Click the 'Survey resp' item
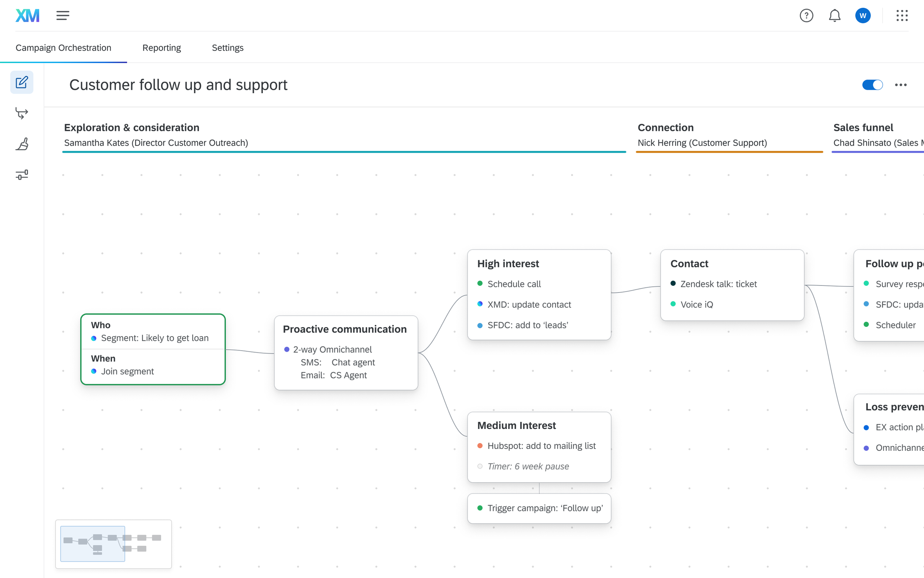Screen dimensions: 924x578 pyautogui.click(x=900, y=284)
